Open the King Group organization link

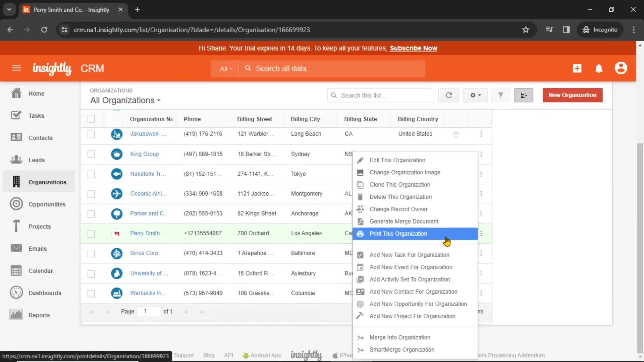145,154
